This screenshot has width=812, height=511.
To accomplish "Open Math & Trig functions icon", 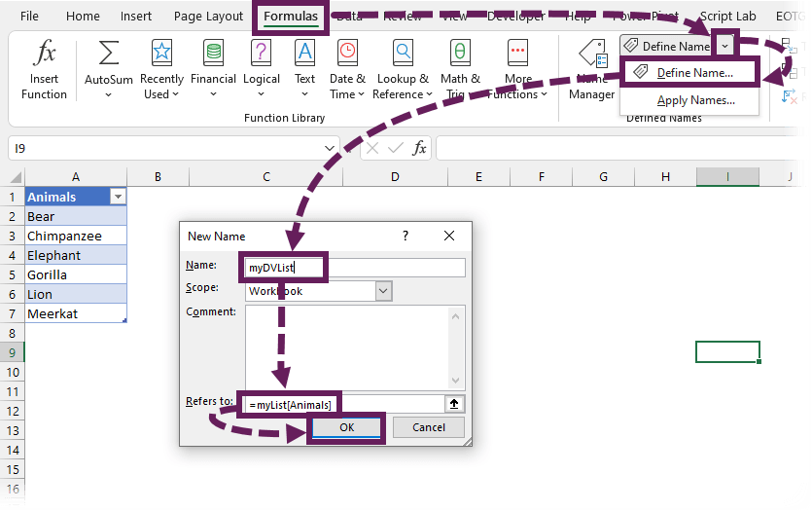I will [460, 53].
